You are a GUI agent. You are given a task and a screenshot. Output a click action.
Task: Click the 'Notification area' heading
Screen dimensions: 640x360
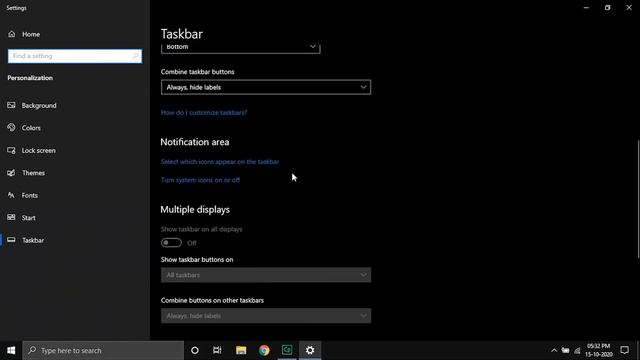tap(195, 142)
